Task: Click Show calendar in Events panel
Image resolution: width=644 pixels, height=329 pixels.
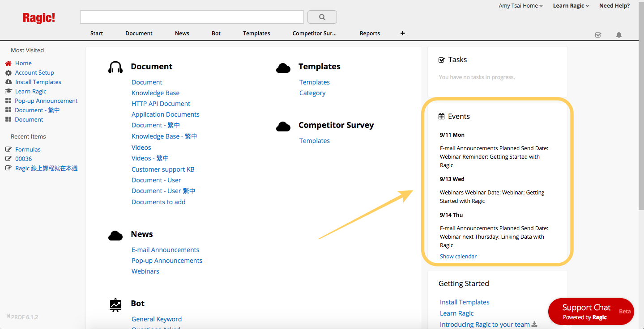Action: (x=458, y=257)
